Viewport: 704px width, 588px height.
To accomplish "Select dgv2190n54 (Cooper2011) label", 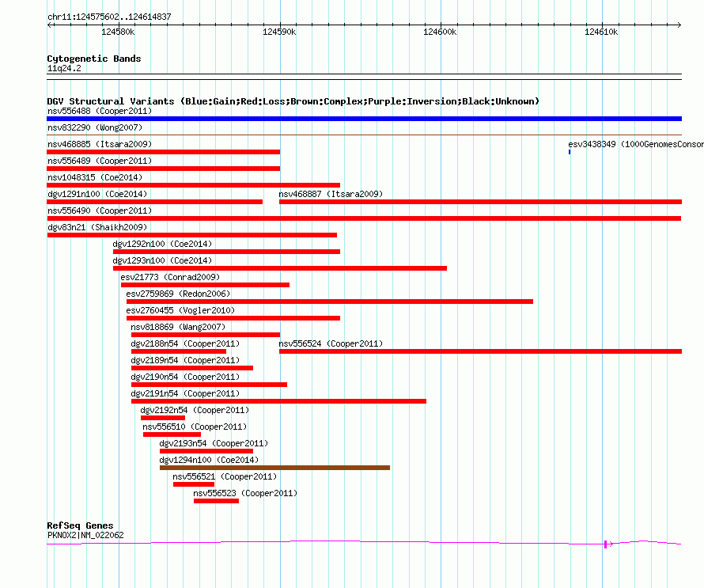I will (185, 377).
